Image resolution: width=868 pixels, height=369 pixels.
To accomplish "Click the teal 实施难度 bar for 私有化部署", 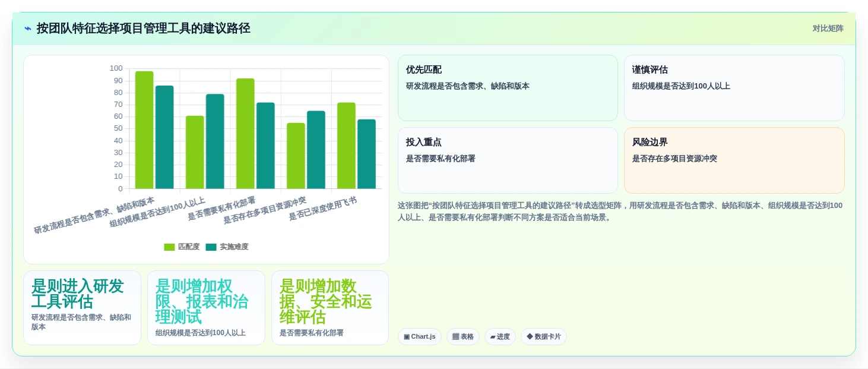I will point(265,146).
